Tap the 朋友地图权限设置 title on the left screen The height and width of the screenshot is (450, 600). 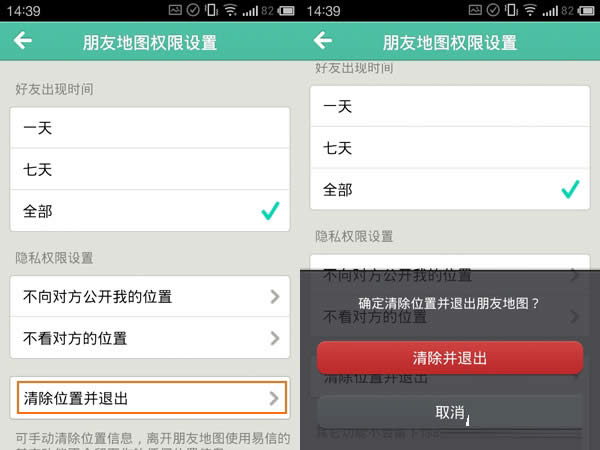[x=150, y=42]
